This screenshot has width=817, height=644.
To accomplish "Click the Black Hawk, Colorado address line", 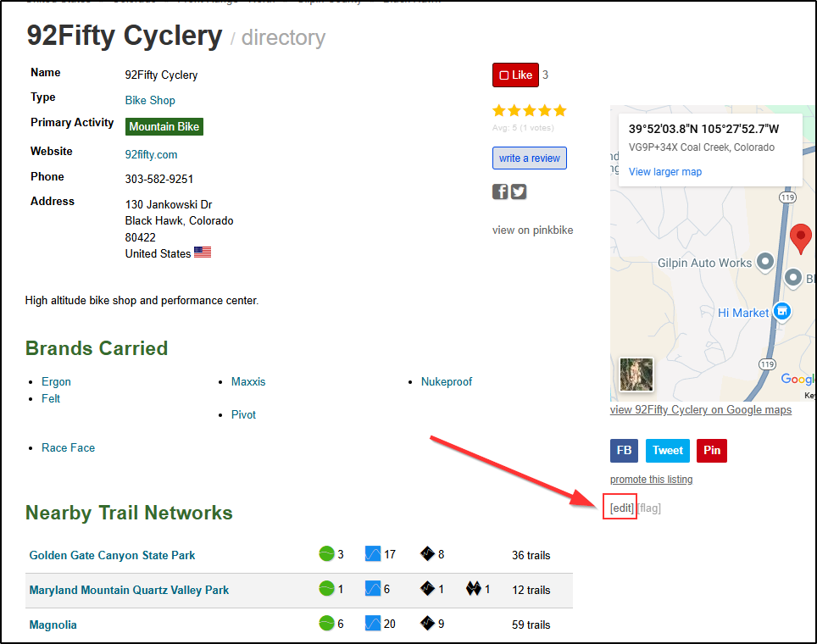I will [x=179, y=221].
